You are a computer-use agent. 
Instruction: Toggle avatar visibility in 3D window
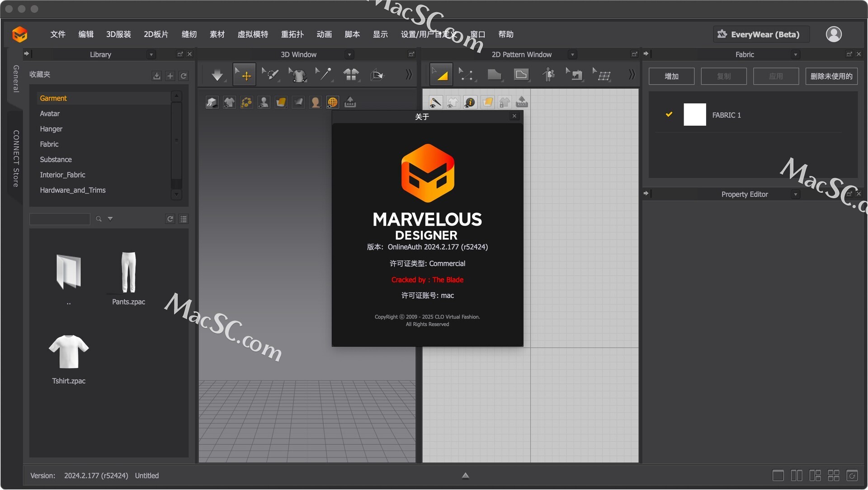click(264, 103)
